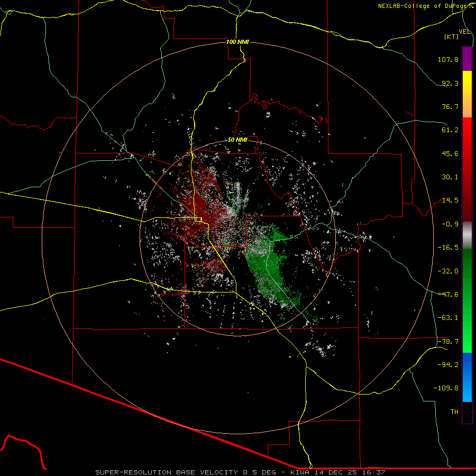The image size is (476, 476).
Task: Click the 61.2 scale value
Action: (x=450, y=130)
